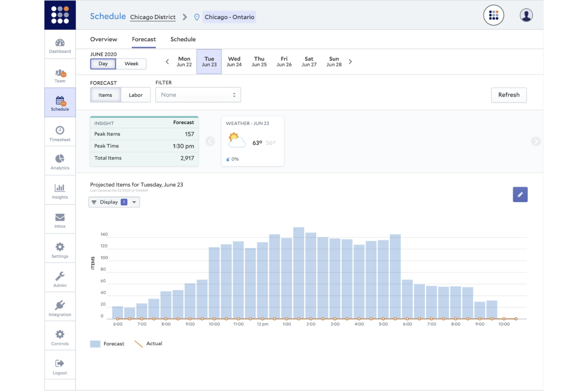Click the weather sun and cloud icon
The image size is (588, 392).
[x=237, y=140]
